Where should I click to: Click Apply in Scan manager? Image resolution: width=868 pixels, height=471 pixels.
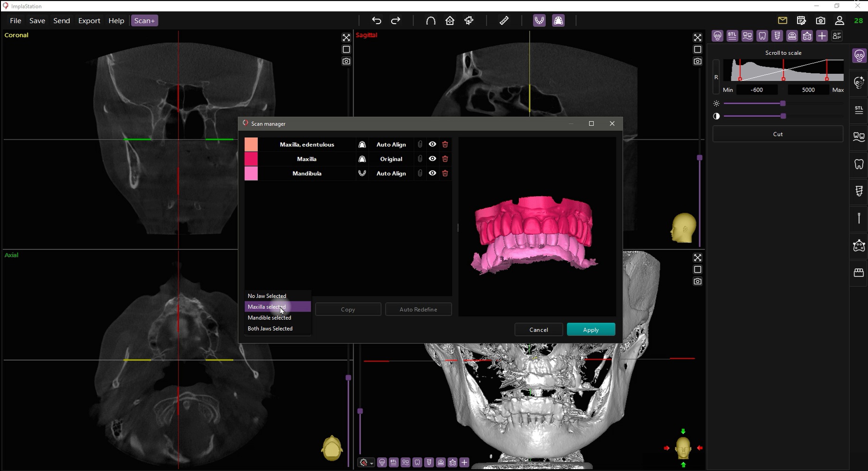[591, 330]
